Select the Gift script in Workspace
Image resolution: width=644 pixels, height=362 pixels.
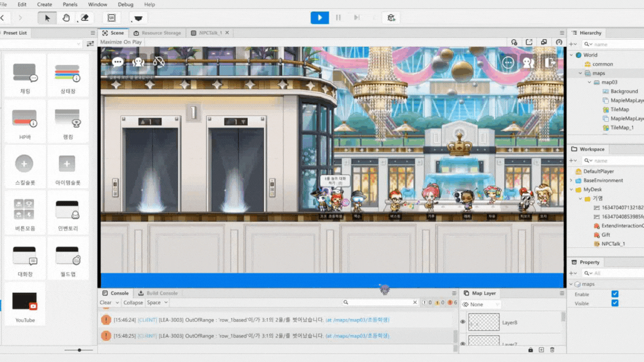pyautogui.click(x=605, y=235)
